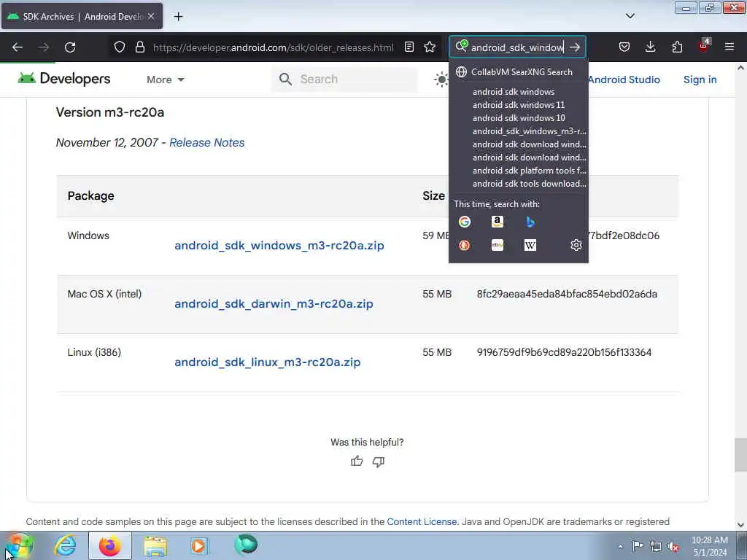Close the SDK Archives tab

pos(151,16)
